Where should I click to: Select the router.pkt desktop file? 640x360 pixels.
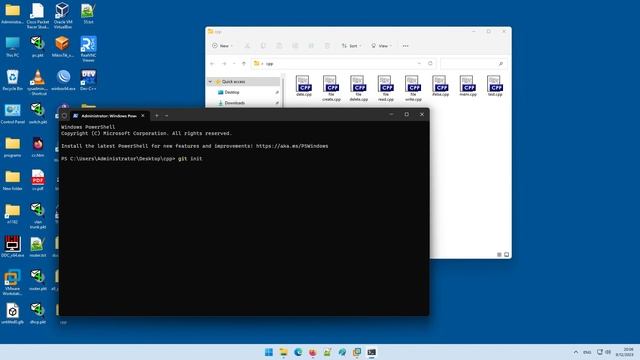tap(38, 280)
